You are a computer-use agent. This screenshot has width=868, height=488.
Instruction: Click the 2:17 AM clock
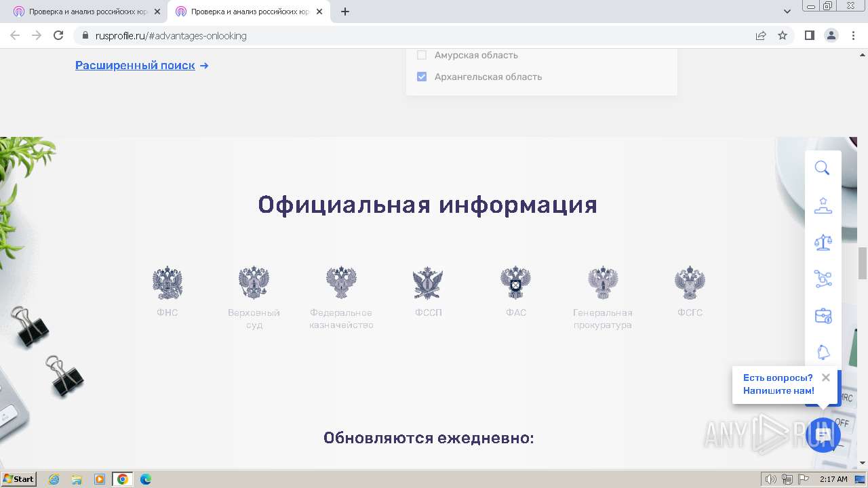(x=833, y=479)
